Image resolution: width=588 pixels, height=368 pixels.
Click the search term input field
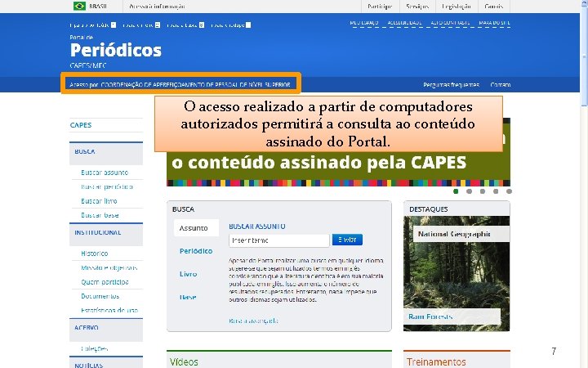pos(279,240)
